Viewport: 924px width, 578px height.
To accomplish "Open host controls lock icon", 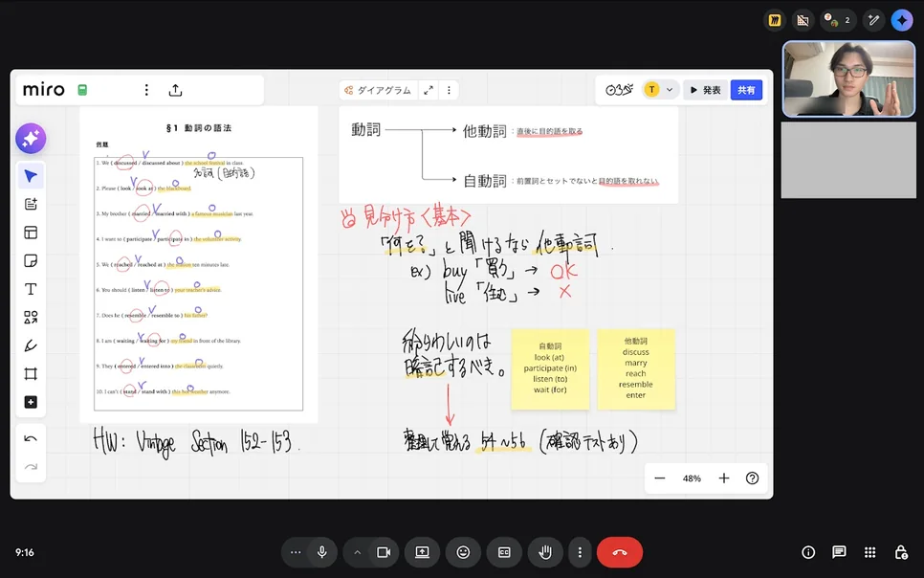I will [900, 552].
